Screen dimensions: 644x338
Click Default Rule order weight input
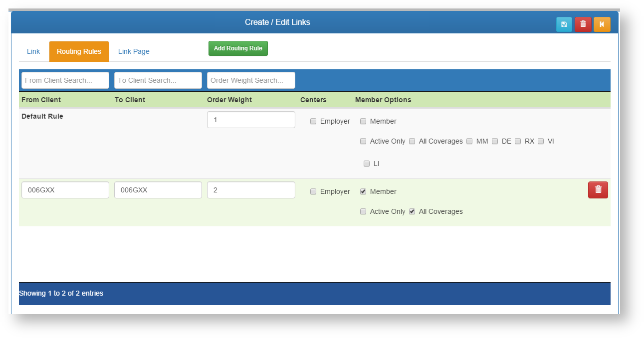(251, 120)
